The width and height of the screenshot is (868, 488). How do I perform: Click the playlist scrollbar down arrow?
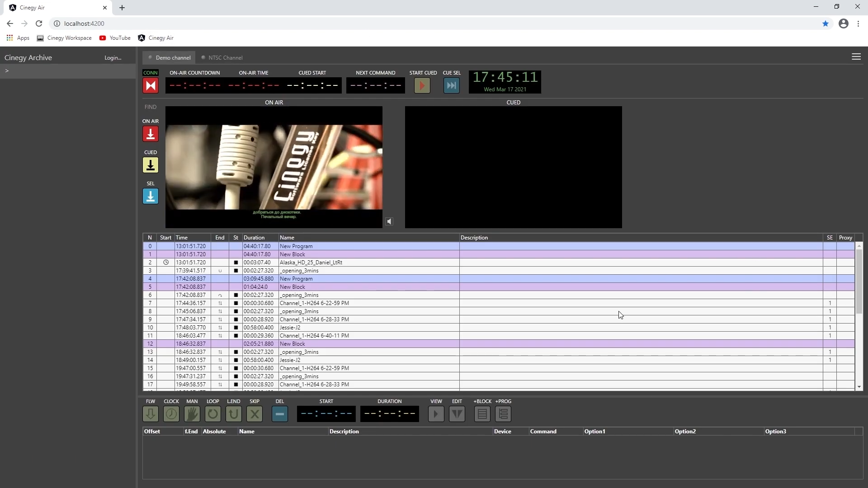[x=859, y=387]
